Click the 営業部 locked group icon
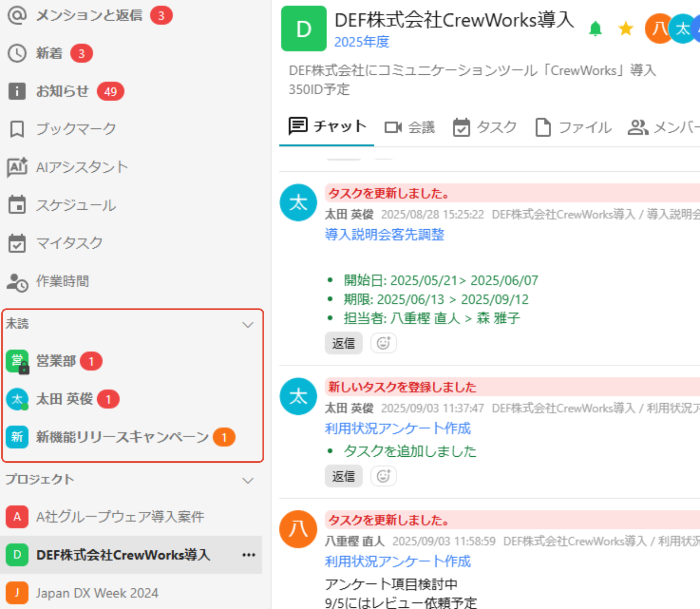This screenshot has height=609, width=700. click(x=17, y=362)
